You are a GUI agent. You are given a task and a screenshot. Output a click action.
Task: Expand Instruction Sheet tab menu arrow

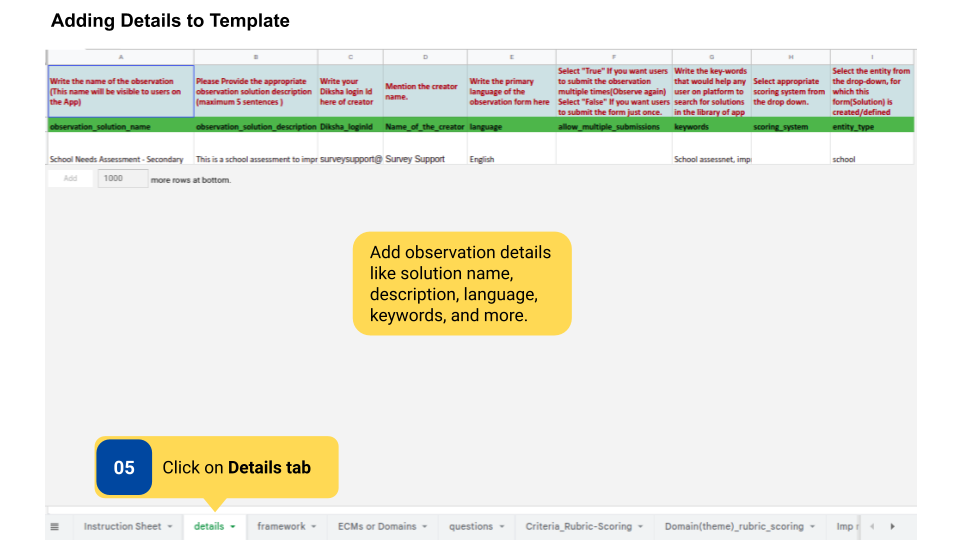tap(170, 526)
